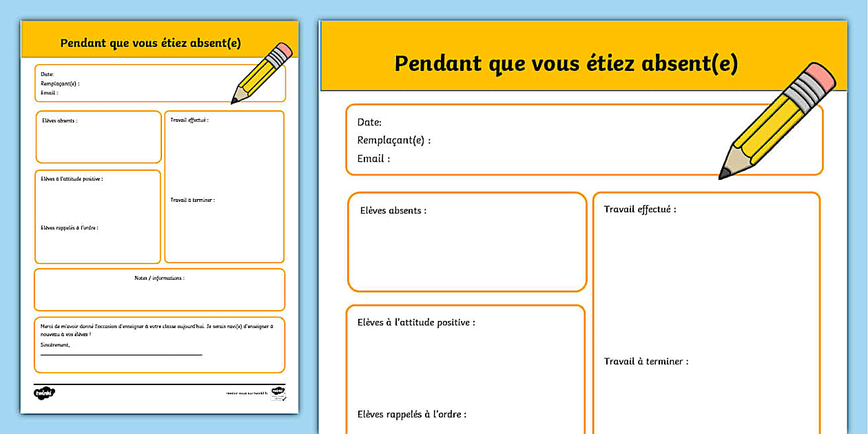Click the large 'Pendant que vous étiez absent(e)' title
Screen dimensions: 868x434
click(x=566, y=63)
